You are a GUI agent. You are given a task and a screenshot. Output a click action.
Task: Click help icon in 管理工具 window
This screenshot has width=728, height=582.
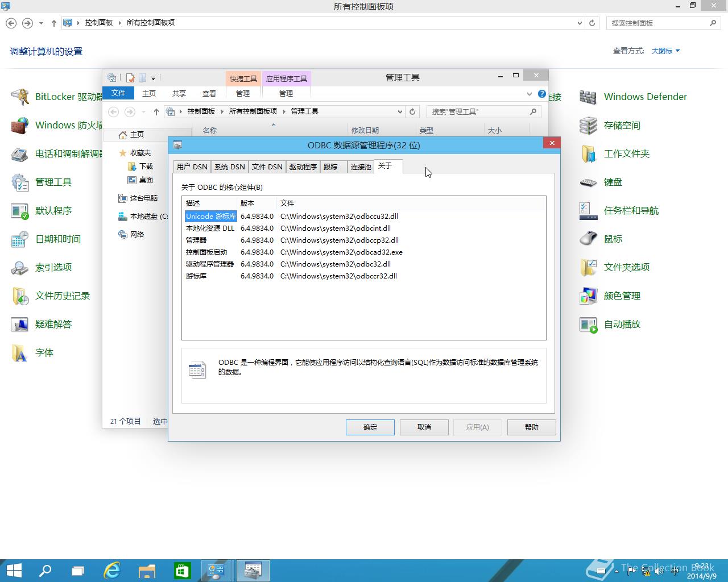[x=542, y=94]
